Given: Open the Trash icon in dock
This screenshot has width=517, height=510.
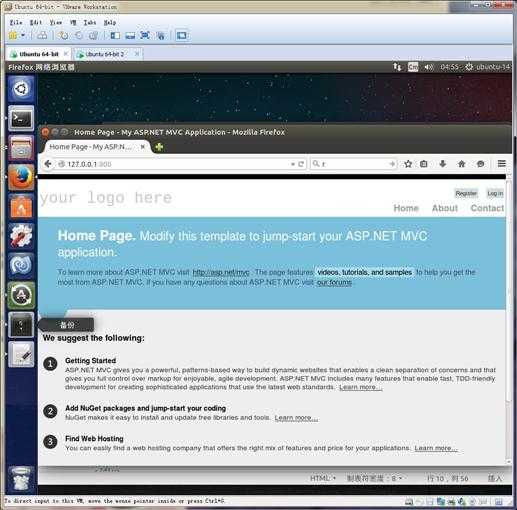Looking at the screenshot, I should coord(21,478).
